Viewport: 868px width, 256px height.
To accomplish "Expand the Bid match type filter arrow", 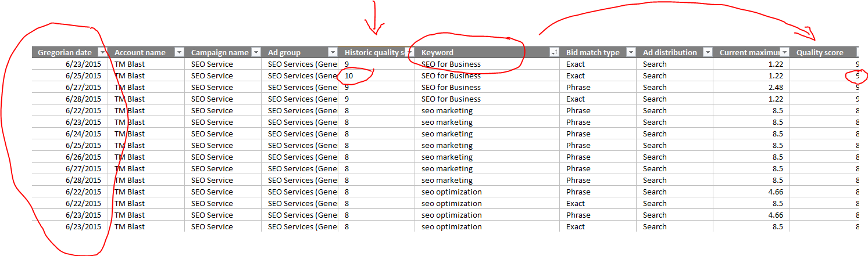I will pyautogui.click(x=631, y=52).
